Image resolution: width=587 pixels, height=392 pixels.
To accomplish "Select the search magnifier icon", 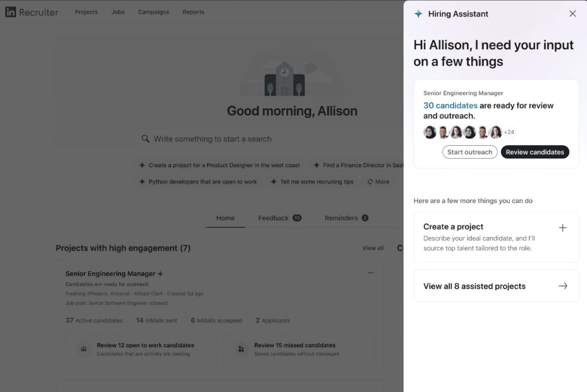I will click(x=145, y=138).
